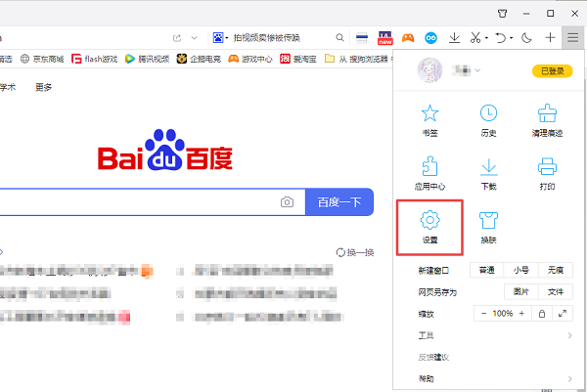This screenshot has width=587, height=392.
Task: Open the 设置 (Settings) gear icon
Action: click(430, 220)
